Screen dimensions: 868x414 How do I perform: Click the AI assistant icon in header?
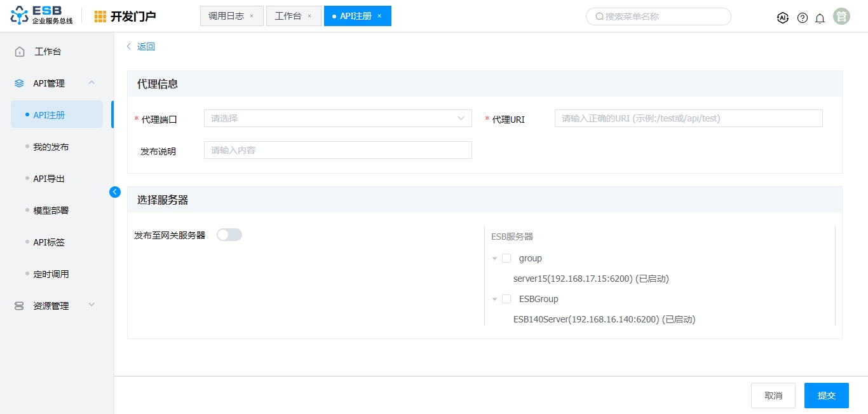pos(783,18)
